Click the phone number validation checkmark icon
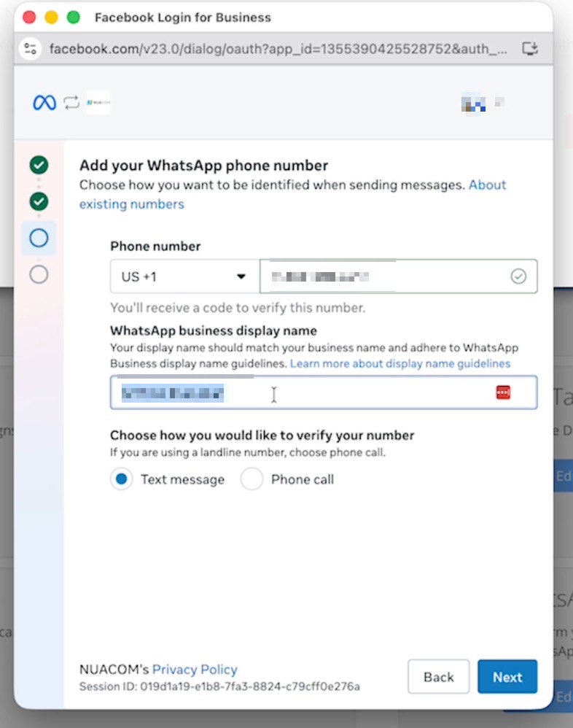The height and width of the screenshot is (728, 573). [518, 276]
